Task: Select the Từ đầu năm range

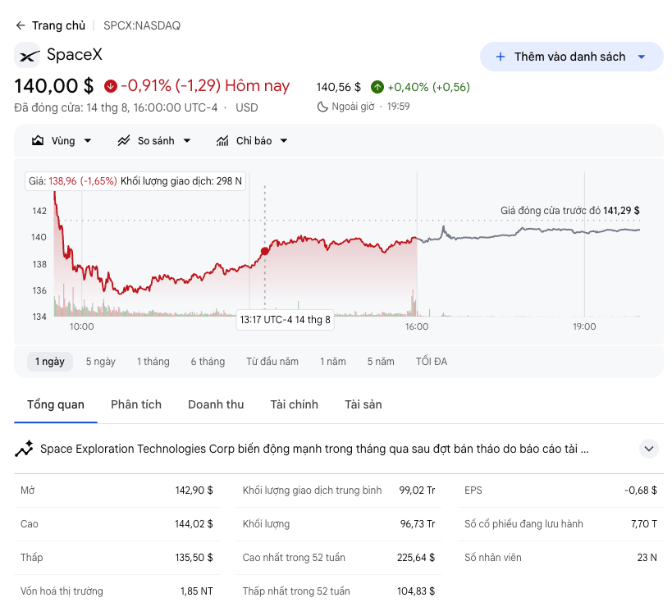Action: pos(272,362)
